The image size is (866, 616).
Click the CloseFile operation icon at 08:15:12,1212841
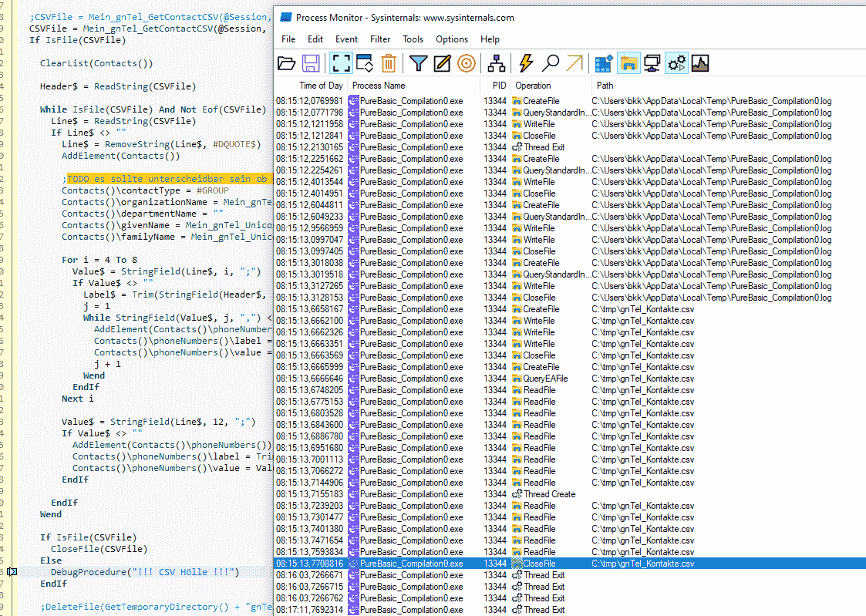click(x=517, y=136)
